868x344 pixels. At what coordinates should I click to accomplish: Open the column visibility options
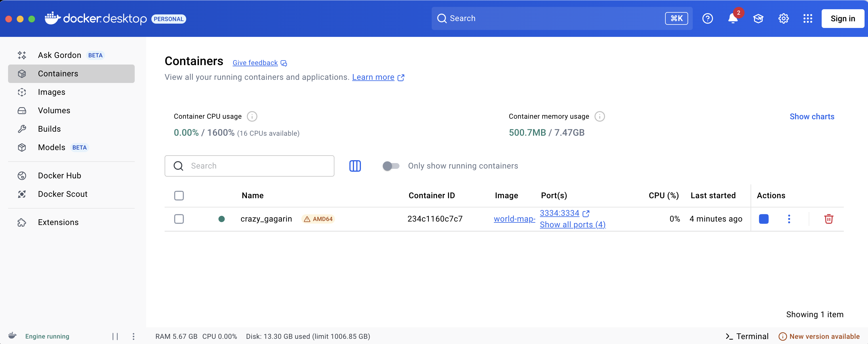tap(355, 166)
